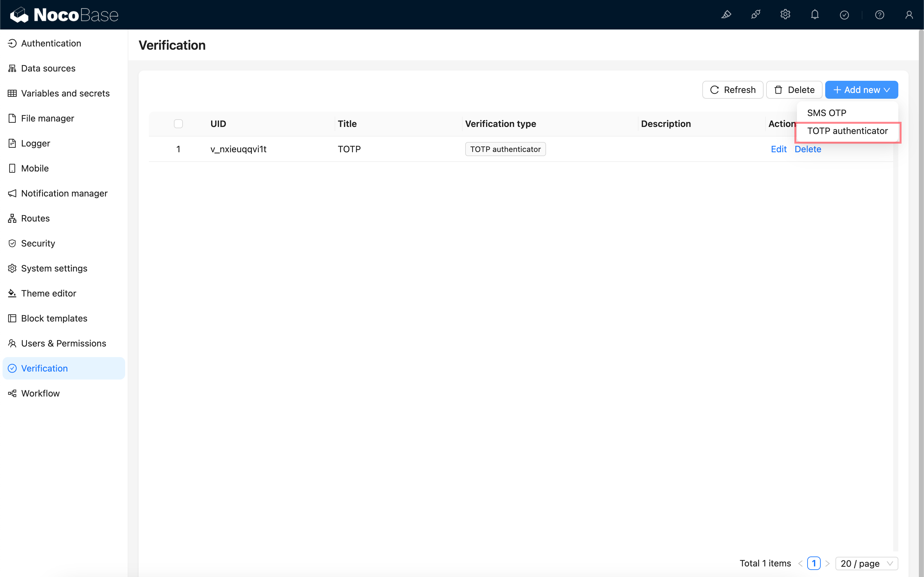Choose TOTP authenticator from dropdown menu
This screenshot has width=924, height=577.
(x=847, y=131)
